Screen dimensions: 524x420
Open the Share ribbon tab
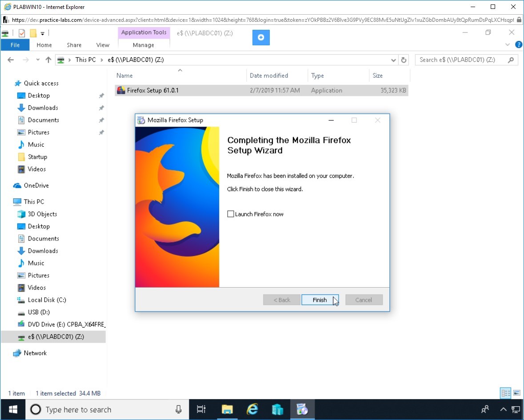[74, 45]
